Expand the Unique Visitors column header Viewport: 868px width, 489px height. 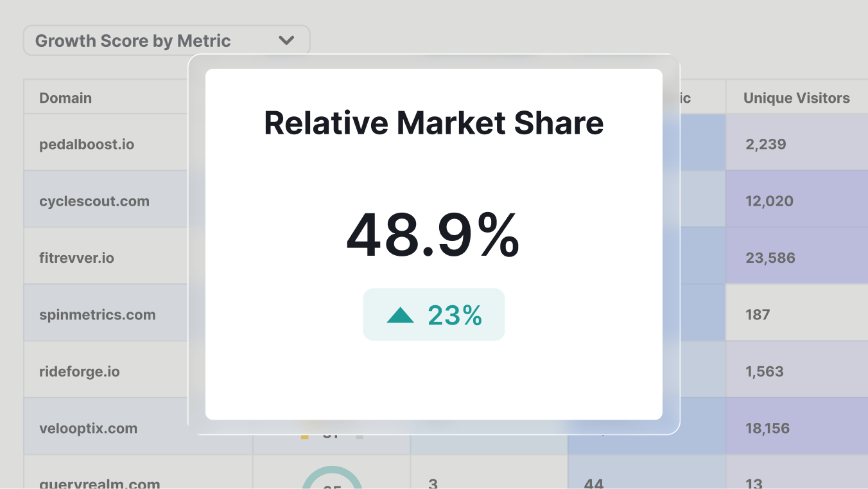(x=796, y=98)
